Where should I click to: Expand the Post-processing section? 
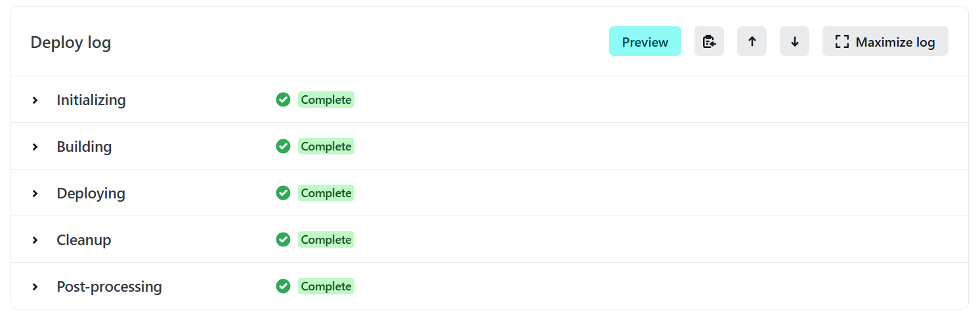(35, 287)
